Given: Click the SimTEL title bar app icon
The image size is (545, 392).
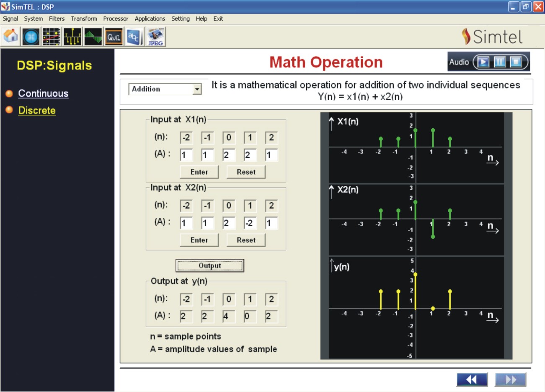Looking at the screenshot, I should 5,6.
